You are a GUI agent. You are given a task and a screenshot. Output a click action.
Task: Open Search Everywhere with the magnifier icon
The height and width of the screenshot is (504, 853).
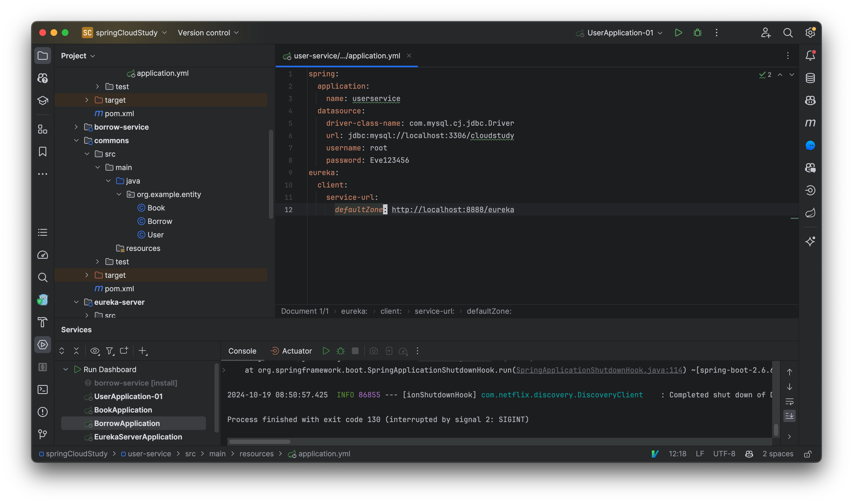click(788, 33)
